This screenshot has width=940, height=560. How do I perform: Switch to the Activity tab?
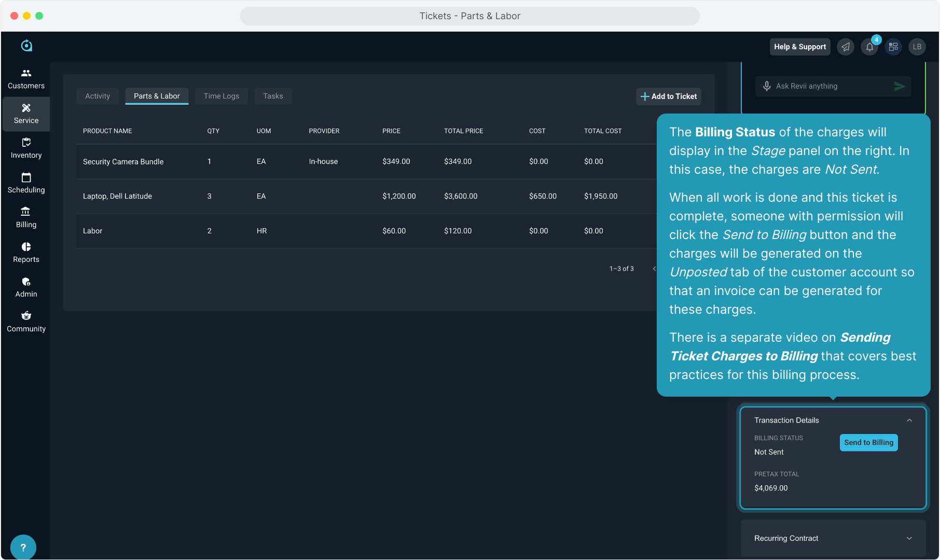[x=98, y=96]
